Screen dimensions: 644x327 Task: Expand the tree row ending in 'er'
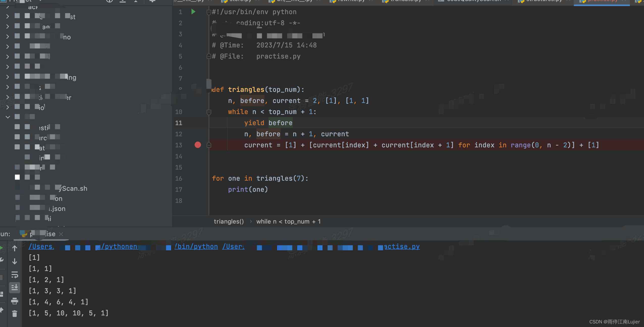(8, 97)
